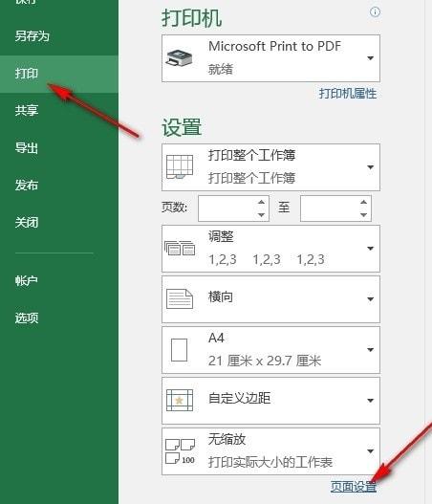Expand the 无缩放 scaling dropdown arrow
The height and width of the screenshot is (504, 432).
(370, 451)
